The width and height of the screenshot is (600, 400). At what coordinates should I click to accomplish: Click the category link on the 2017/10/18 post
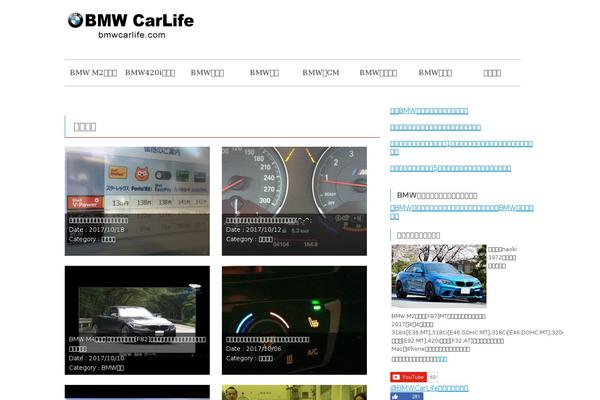click(108, 239)
